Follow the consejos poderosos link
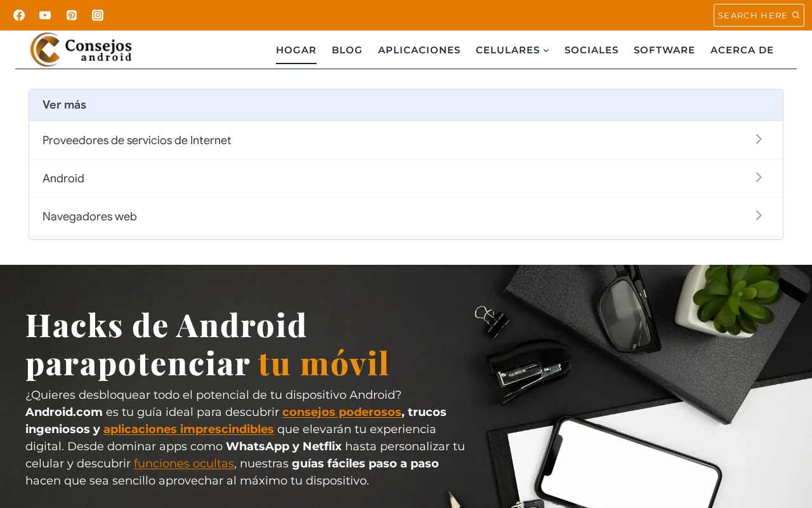 click(342, 412)
